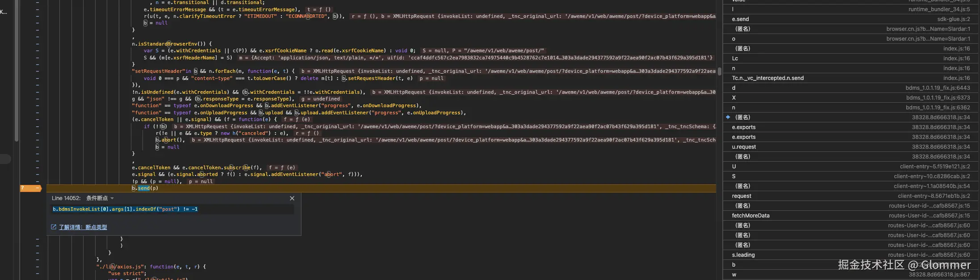Select the s.leading call stack frame
Image resolution: width=980 pixels, height=280 pixels.
pos(851,255)
